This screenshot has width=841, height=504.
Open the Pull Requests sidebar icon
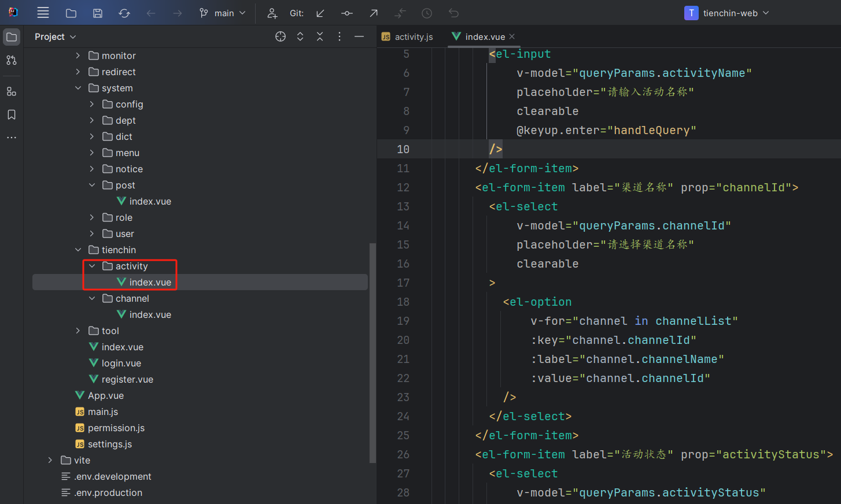(x=12, y=60)
